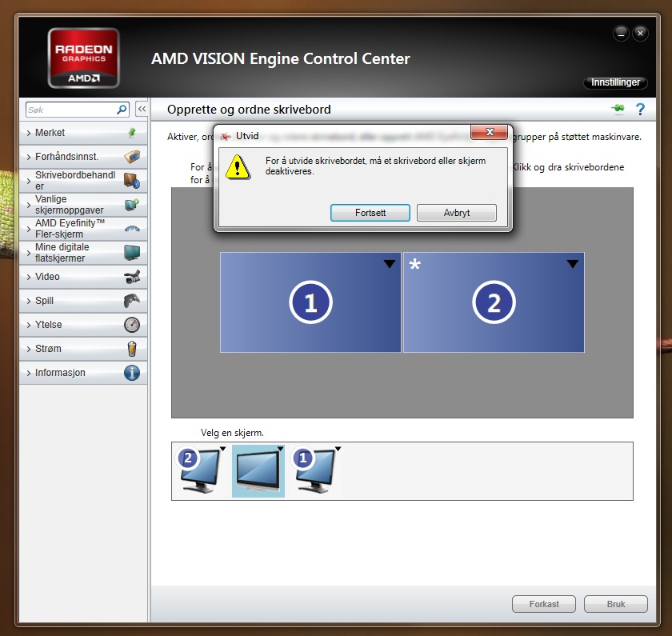Screen dimensions: 672x636
Task: Select desktop tile number 2
Action: click(494, 302)
